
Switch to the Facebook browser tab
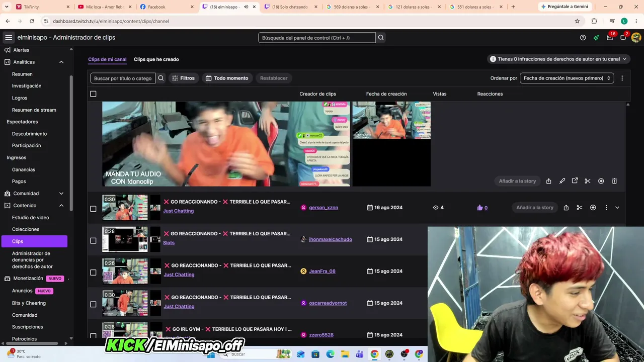tap(167, 7)
